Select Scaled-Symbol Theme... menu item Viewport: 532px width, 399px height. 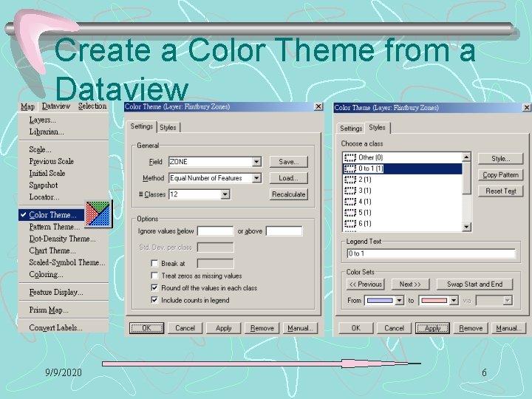[67, 262]
